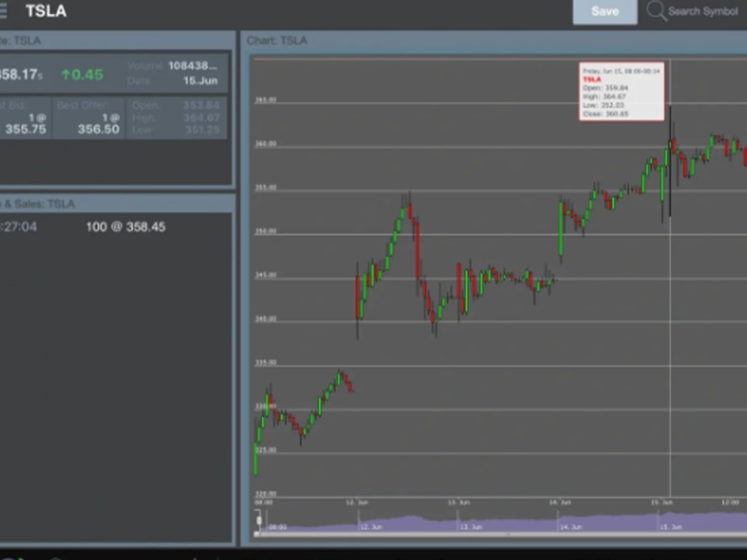Click the magnifier search icon
This screenshot has width=747, height=560.
[x=656, y=11]
